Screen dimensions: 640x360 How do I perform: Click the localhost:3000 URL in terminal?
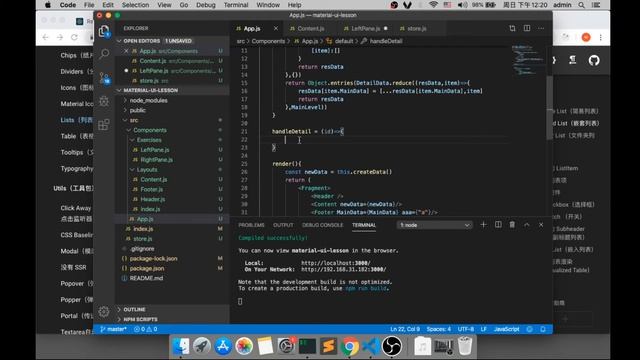pyautogui.click(x=336, y=263)
